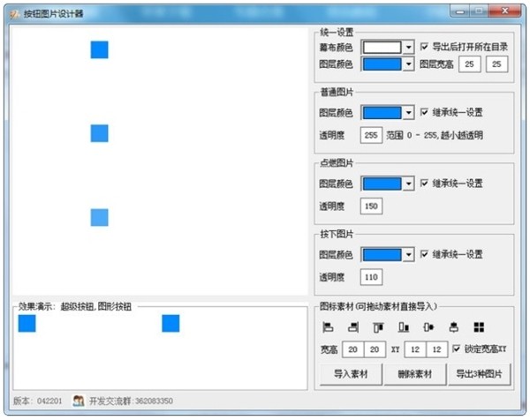Open 图层颜色 dropdown arrow in 点燃图片

point(409,184)
